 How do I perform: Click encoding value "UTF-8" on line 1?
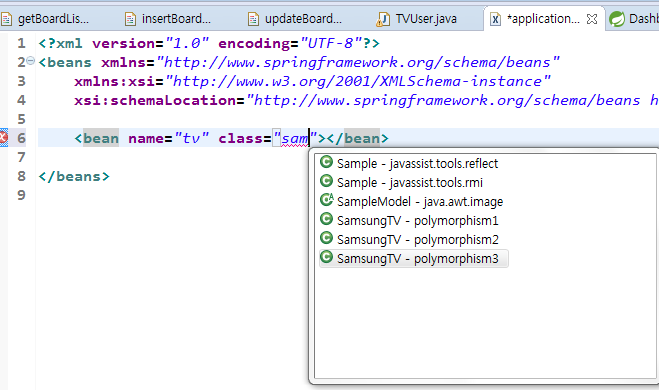pyautogui.click(x=330, y=43)
